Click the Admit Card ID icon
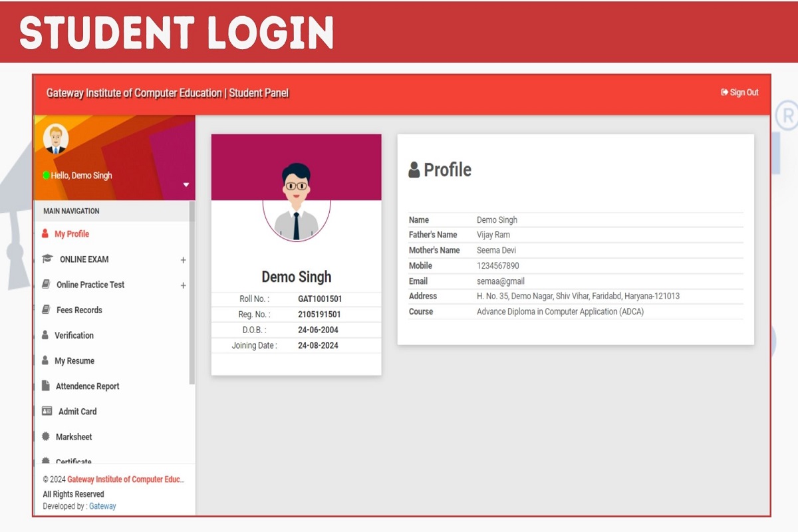798x532 pixels. (x=47, y=411)
